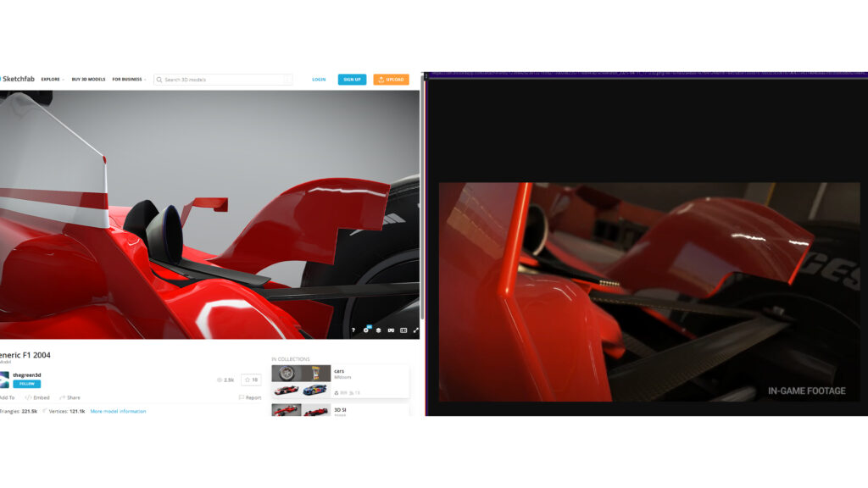
Task: Expand the For Business dropdown menu
Action: point(129,80)
